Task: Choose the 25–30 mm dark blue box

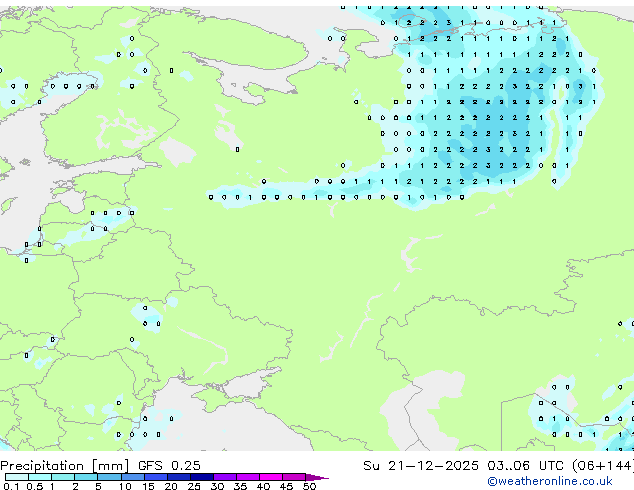Action: 202,477
